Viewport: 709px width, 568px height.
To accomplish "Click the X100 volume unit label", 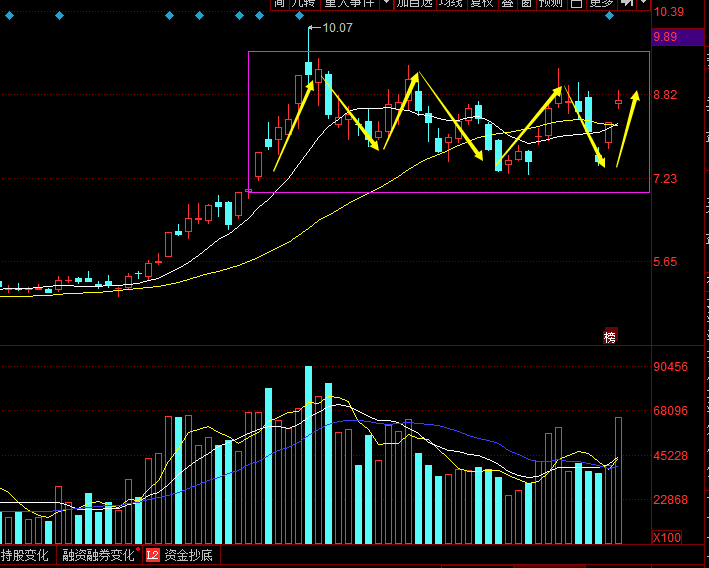I will tap(667, 538).
